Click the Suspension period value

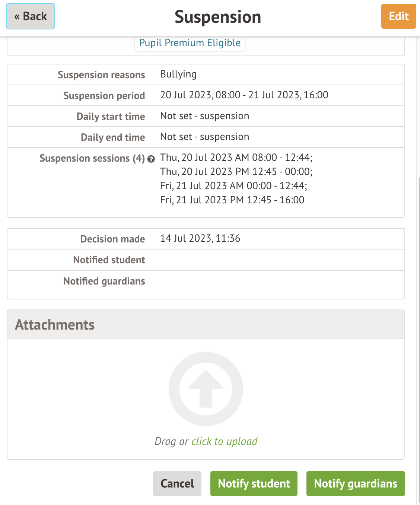[244, 95]
